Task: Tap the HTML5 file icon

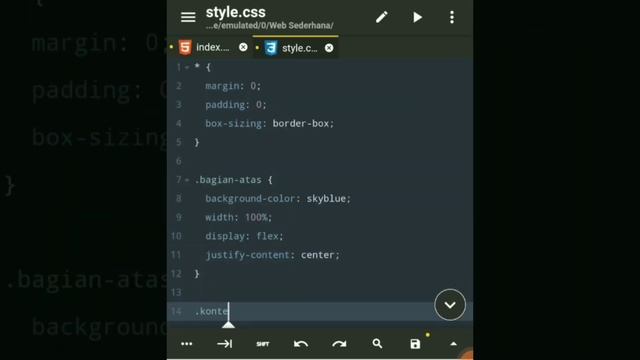Action: coord(185,47)
